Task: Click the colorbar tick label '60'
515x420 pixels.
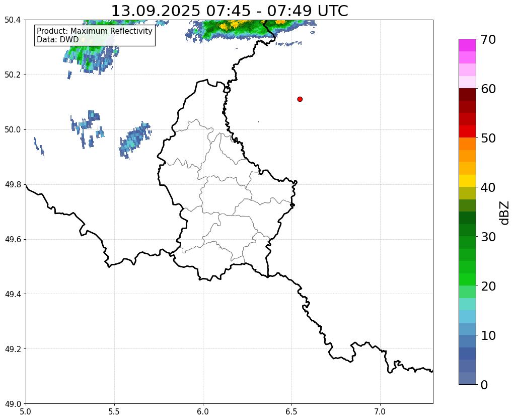Action: tap(488, 89)
